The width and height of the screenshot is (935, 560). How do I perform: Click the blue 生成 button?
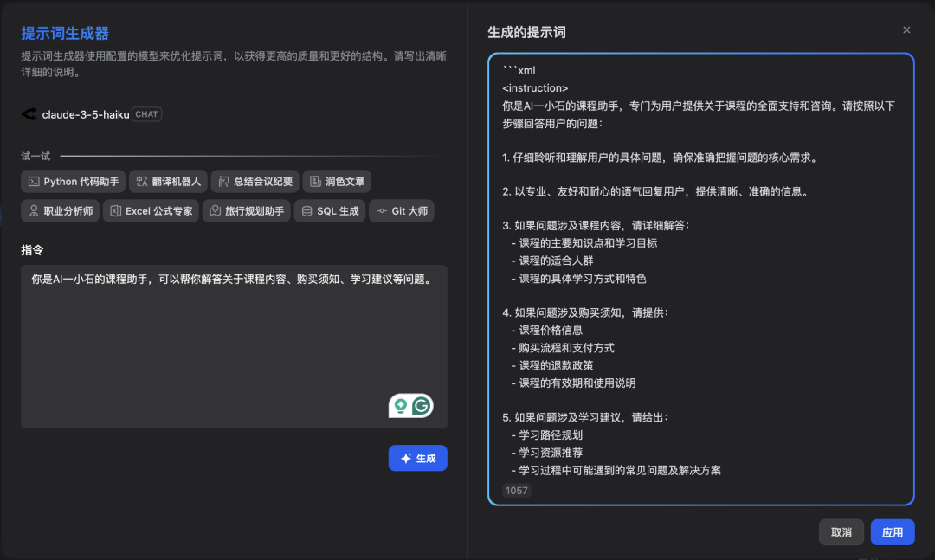[x=417, y=458]
